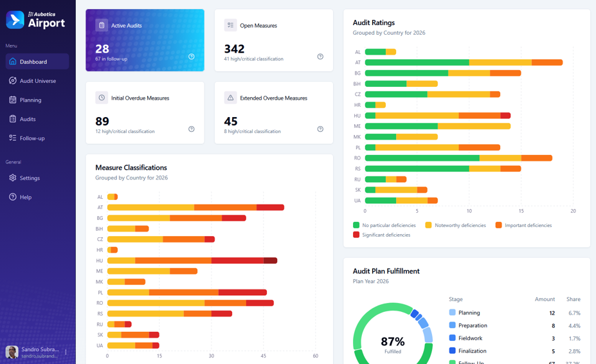596x364 pixels.
Task: Click the Fieldwork stage color swatch
Action: 453,338
